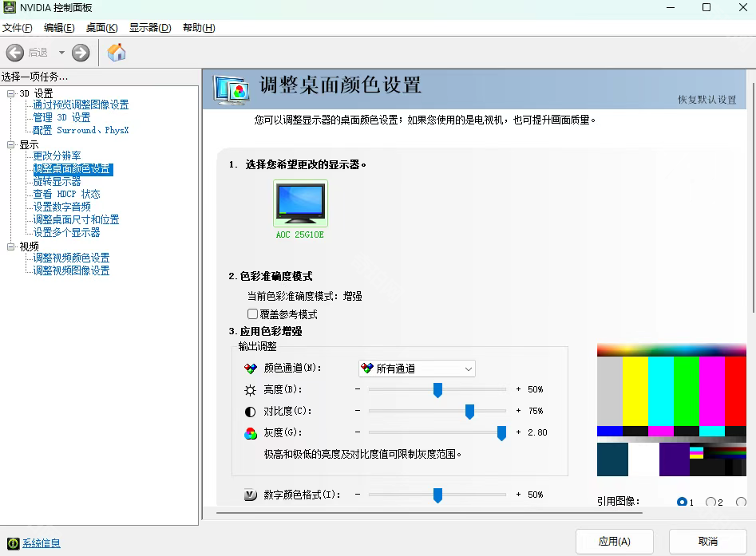Toggle the 覆盖参考模式 checkbox
Viewport: 756px width, 556px height.
click(252, 314)
